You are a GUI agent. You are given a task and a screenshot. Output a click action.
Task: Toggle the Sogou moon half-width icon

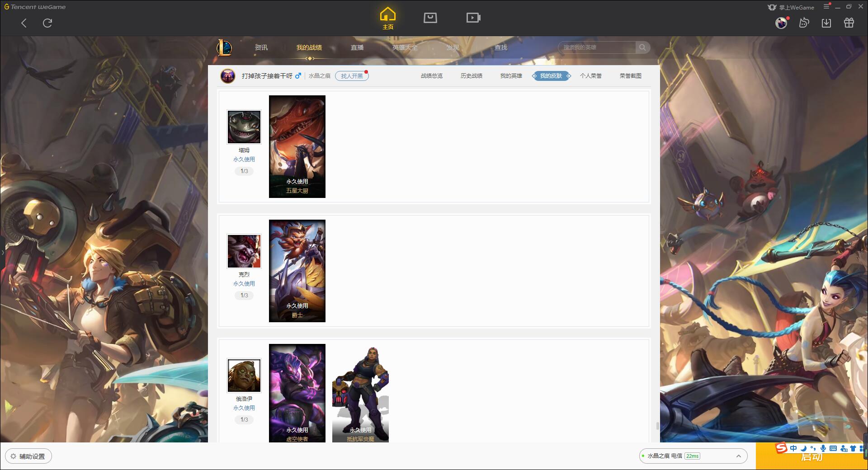click(x=803, y=448)
